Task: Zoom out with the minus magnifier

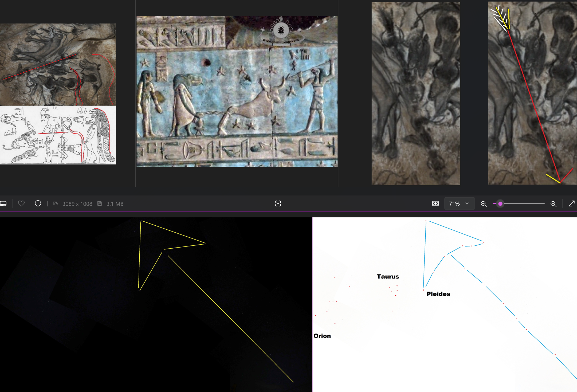Action: tap(484, 204)
